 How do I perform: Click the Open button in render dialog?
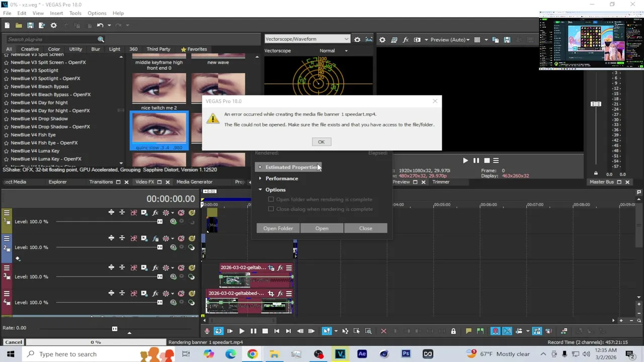click(322, 228)
